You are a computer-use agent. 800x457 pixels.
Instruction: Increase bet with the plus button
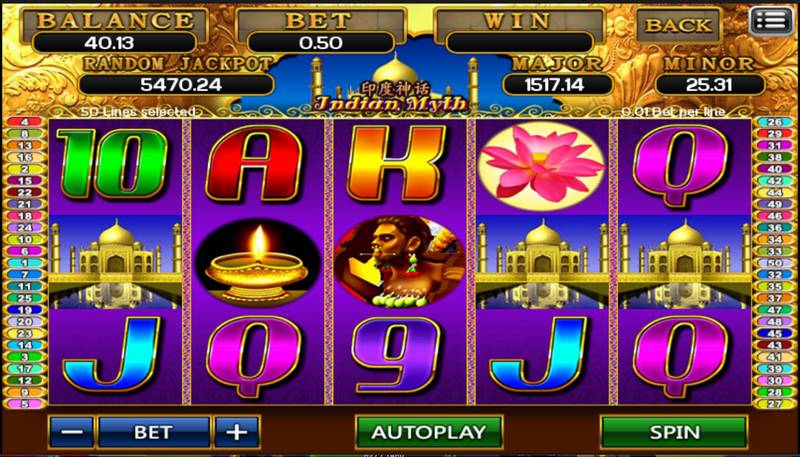point(237,432)
